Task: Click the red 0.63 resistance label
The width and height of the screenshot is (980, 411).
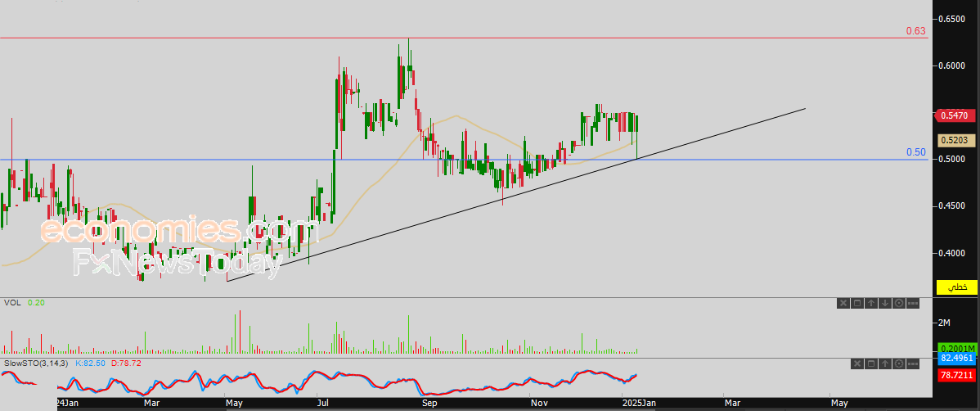Action: pyautogui.click(x=916, y=31)
